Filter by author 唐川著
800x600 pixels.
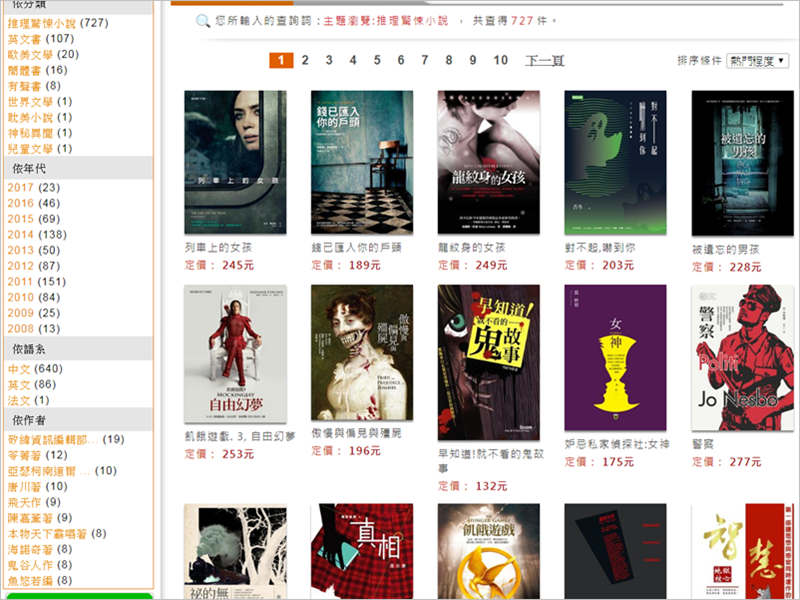[24, 486]
